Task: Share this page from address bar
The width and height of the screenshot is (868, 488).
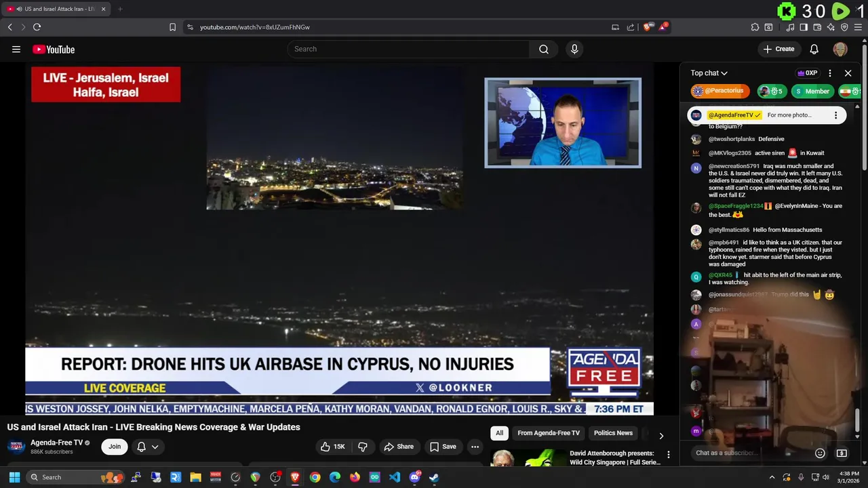Action: click(631, 27)
